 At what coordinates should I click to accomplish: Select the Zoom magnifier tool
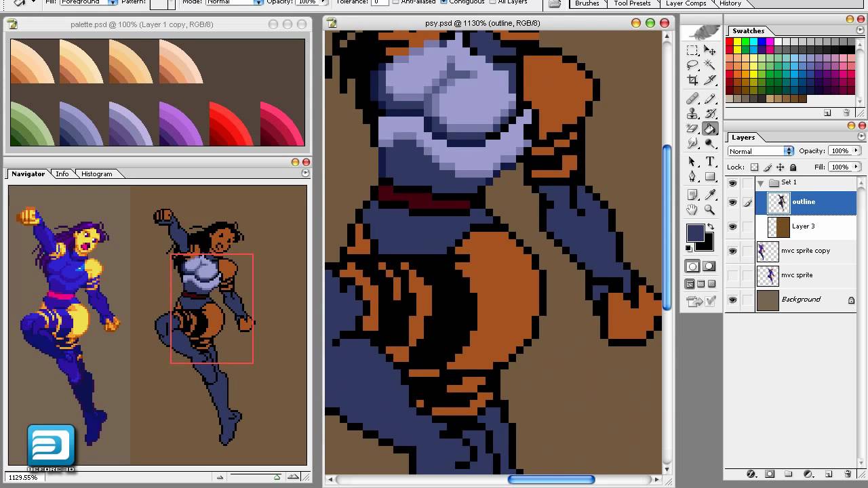click(x=710, y=210)
